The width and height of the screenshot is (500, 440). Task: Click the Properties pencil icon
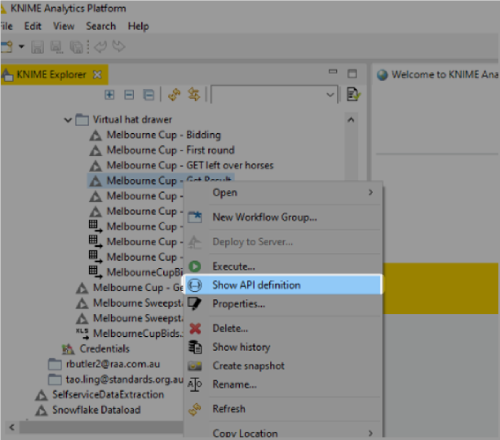(x=195, y=304)
